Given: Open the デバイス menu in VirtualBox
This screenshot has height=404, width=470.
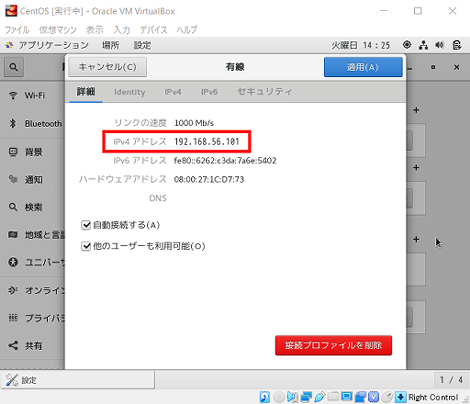Looking at the screenshot, I should coord(153,30).
